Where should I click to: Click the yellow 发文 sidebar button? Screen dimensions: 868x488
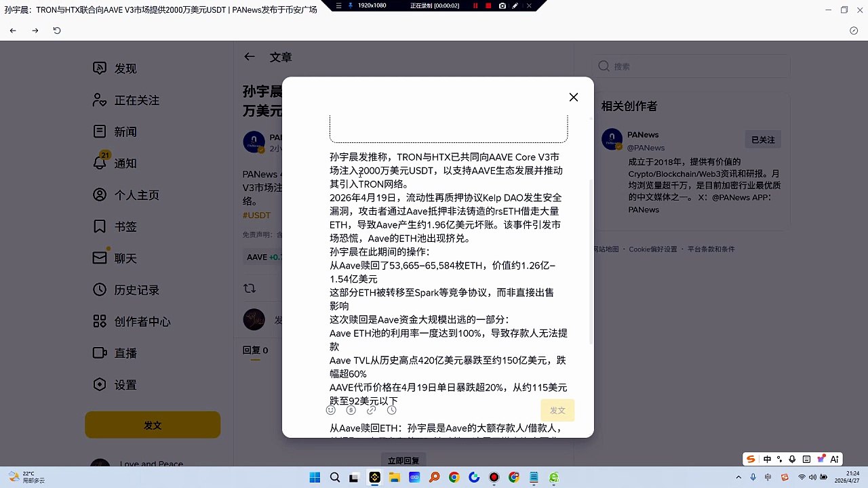153,425
